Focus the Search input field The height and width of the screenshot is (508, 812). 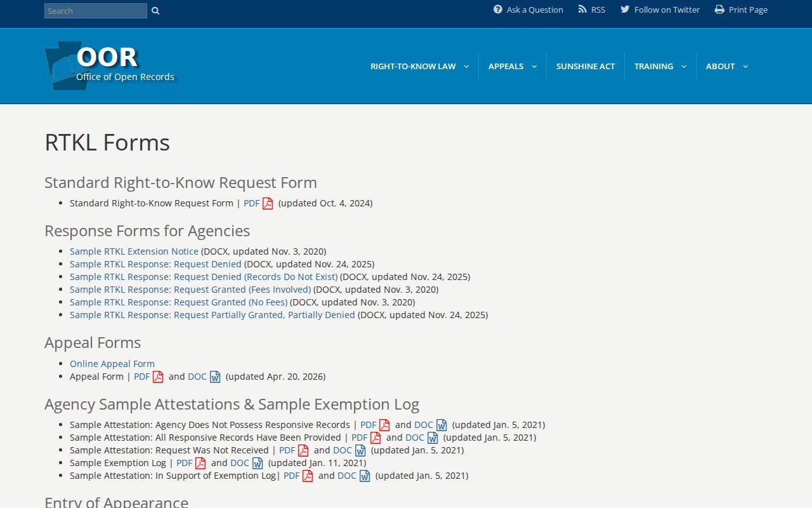[96, 11]
